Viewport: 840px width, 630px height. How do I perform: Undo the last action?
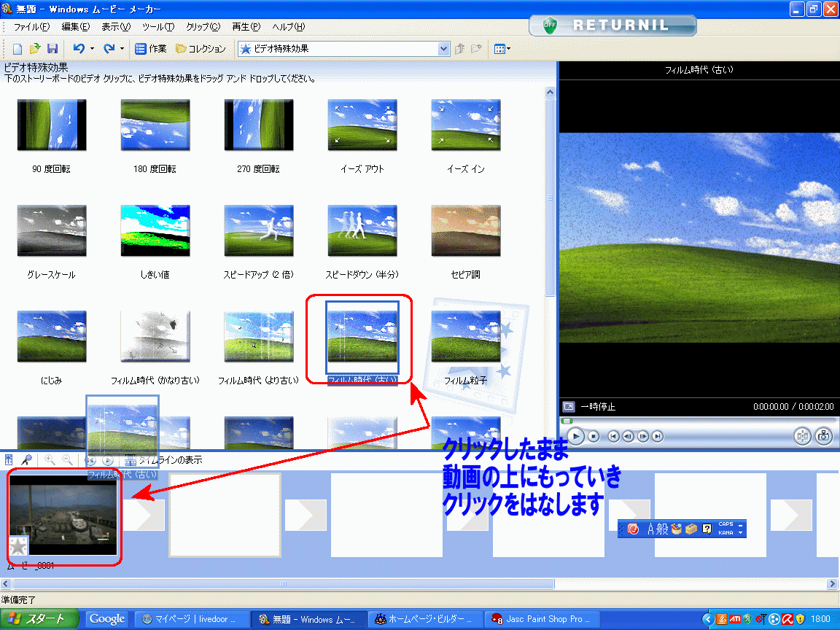79,49
